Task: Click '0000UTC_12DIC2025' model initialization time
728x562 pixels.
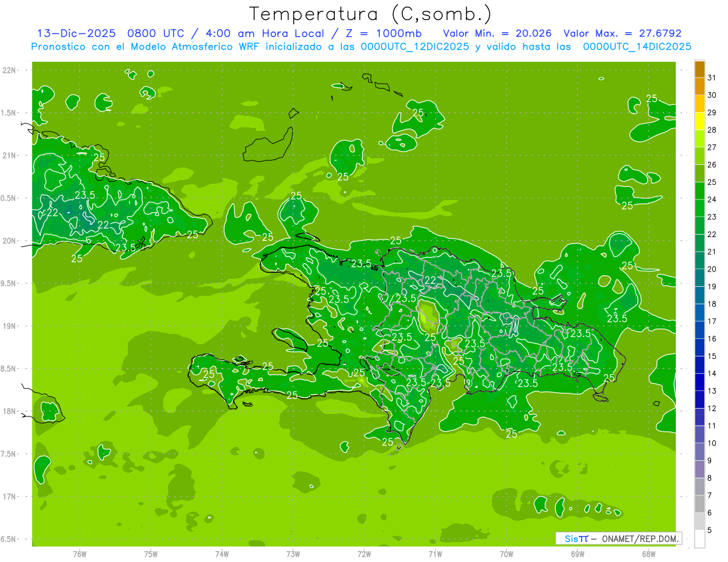Action: pyautogui.click(x=415, y=47)
